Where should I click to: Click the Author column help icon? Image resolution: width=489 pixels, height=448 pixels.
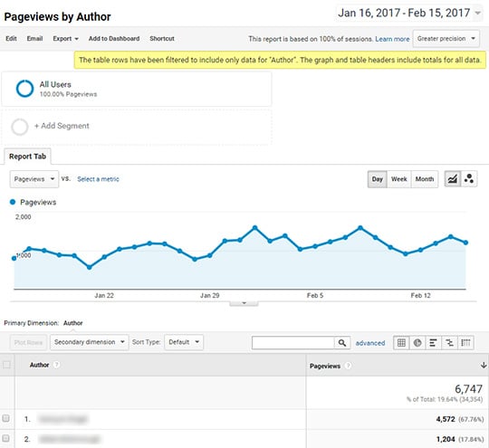56,365
